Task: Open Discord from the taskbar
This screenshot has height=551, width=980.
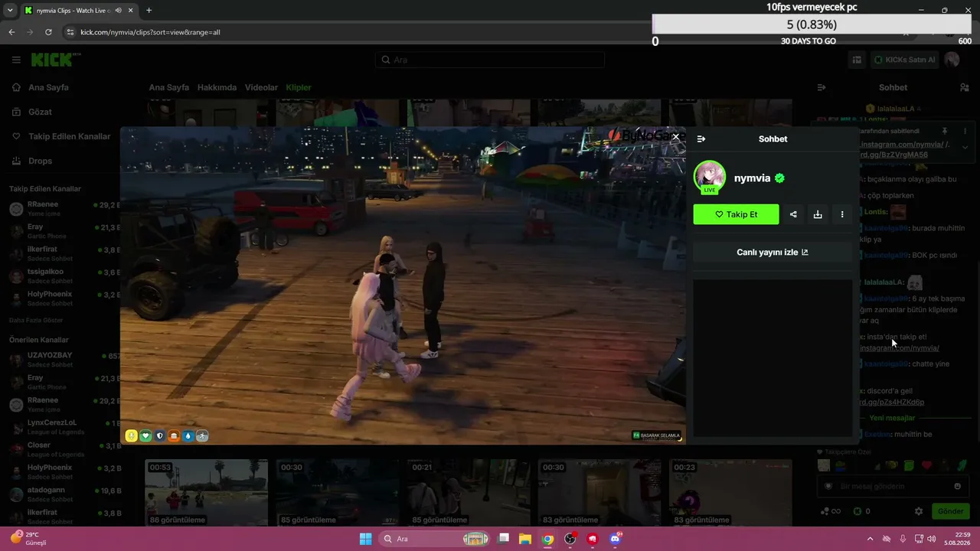Action: [615, 539]
